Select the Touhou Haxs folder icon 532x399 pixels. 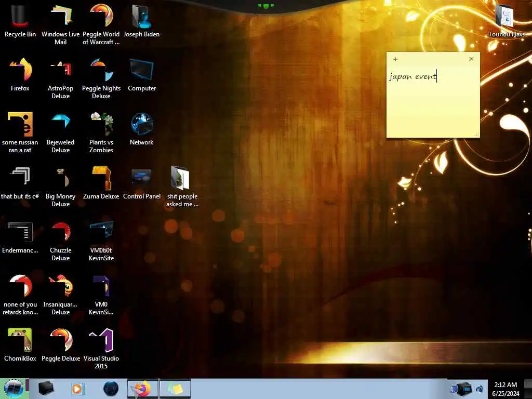[x=506, y=21]
